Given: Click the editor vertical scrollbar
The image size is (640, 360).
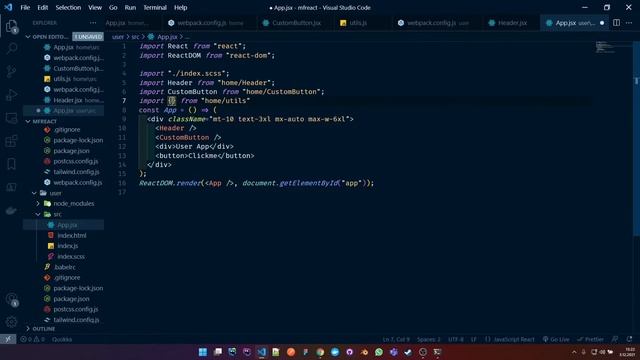Looking at the screenshot, I should tap(636, 139).
